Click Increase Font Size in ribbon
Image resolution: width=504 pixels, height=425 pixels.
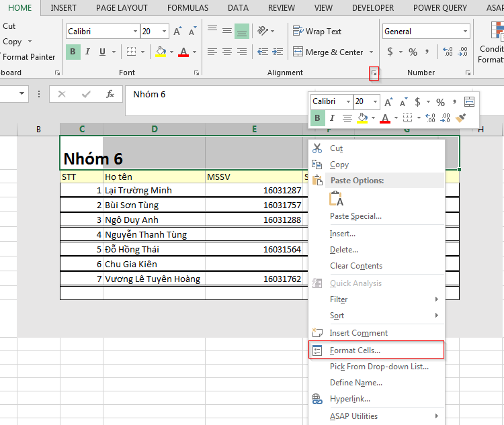pos(177,31)
